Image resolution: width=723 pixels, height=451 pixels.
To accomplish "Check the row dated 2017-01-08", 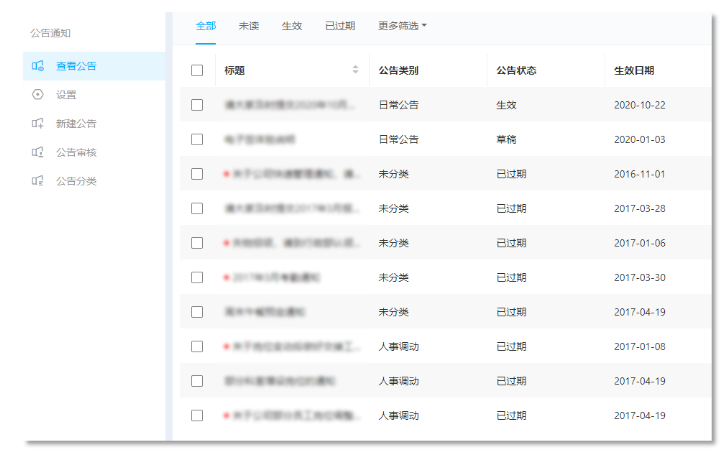I will [x=197, y=346].
